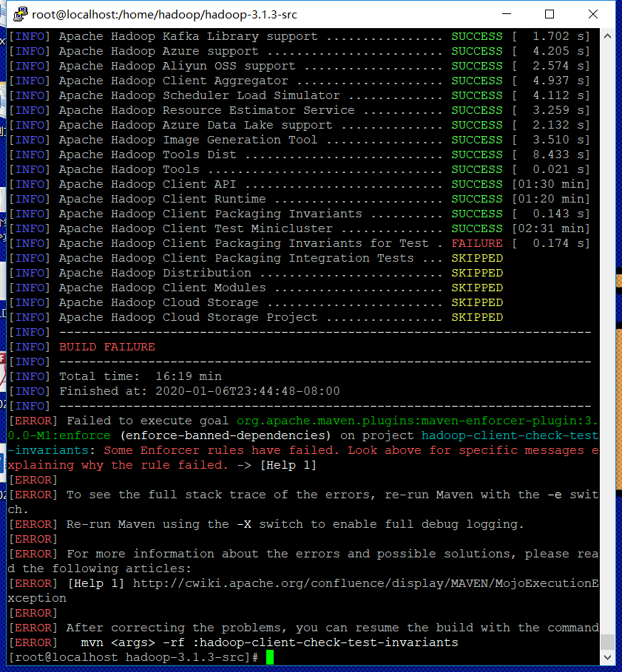
Task: Click the shell prompt '[root@localhost hadoop-3.1.3-src]#'
Action: (x=133, y=657)
